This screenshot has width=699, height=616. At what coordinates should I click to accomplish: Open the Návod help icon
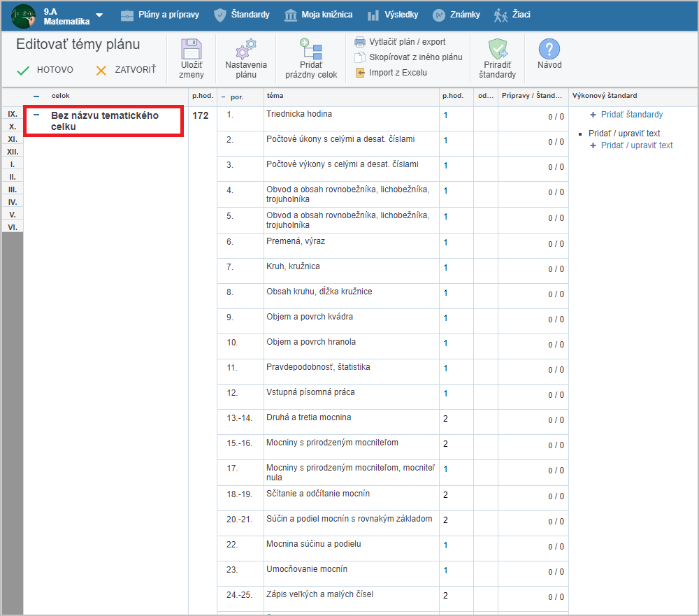point(549,50)
